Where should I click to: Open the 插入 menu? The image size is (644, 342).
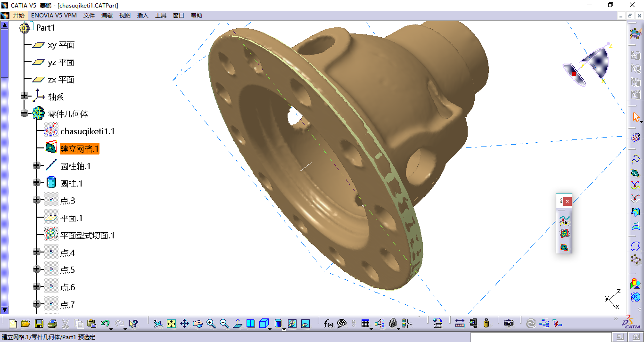point(142,16)
